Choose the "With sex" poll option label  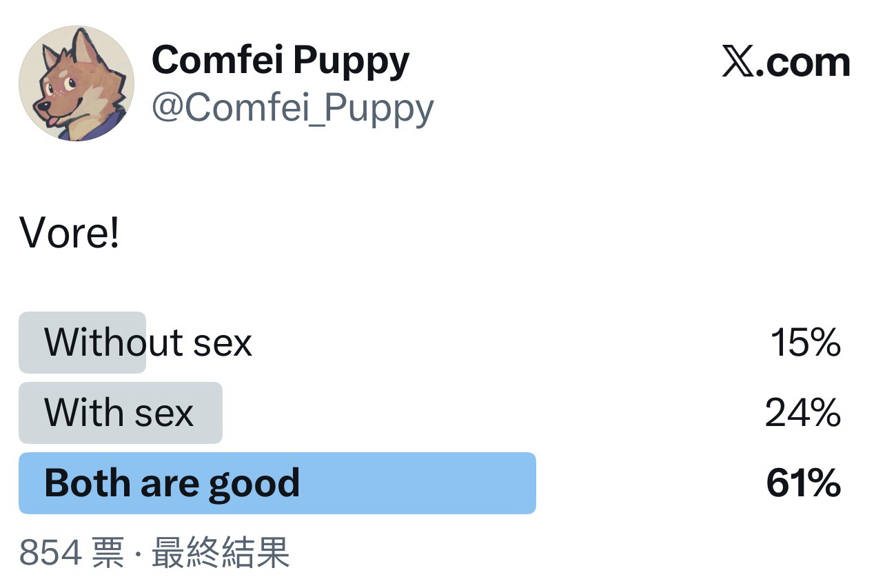[119, 412]
